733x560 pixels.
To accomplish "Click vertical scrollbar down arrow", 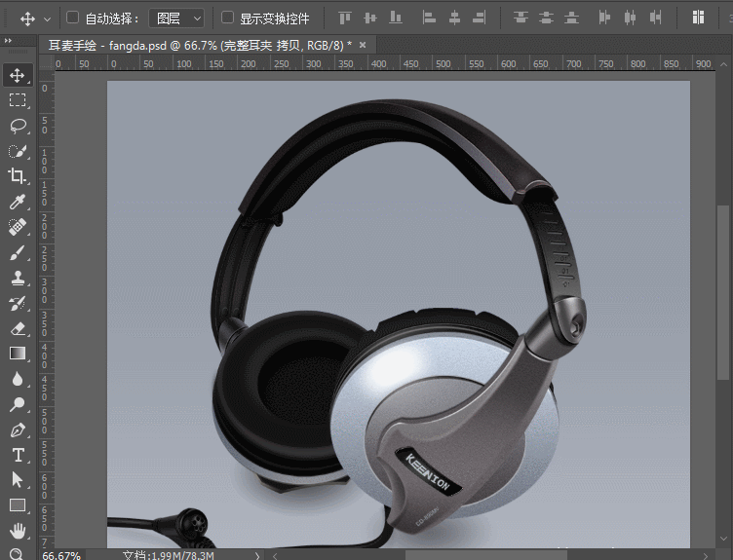I will click(x=722, y=539).
